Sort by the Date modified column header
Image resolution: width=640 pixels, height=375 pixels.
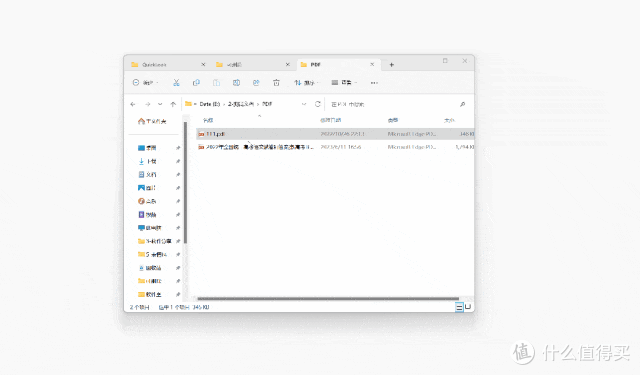[x=331, y=120]
